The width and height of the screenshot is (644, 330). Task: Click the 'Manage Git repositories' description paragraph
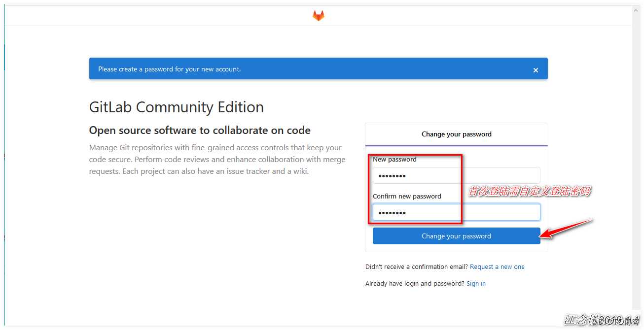[x=217, y=160]
